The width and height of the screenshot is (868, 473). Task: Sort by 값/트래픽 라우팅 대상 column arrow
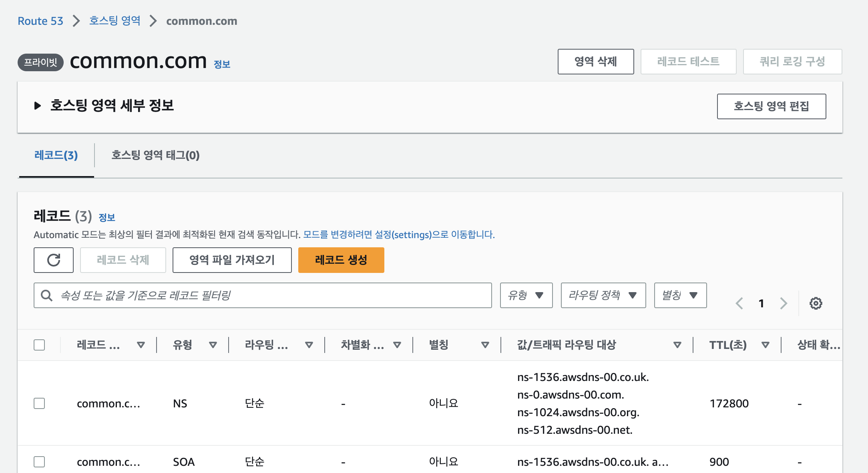[x=677, y=345]
